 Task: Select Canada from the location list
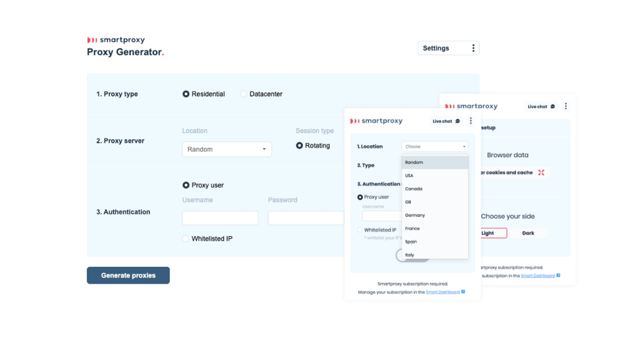[x=435, y=189]
